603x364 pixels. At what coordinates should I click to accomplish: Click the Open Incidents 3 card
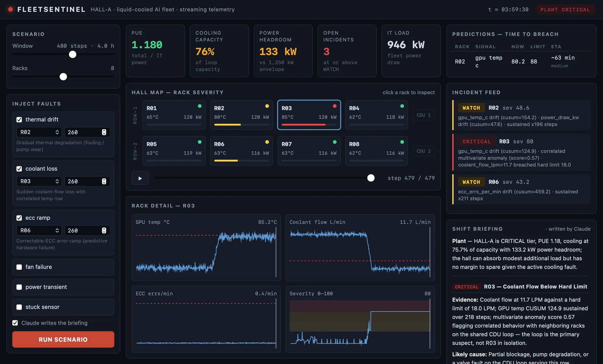point(347,51)
